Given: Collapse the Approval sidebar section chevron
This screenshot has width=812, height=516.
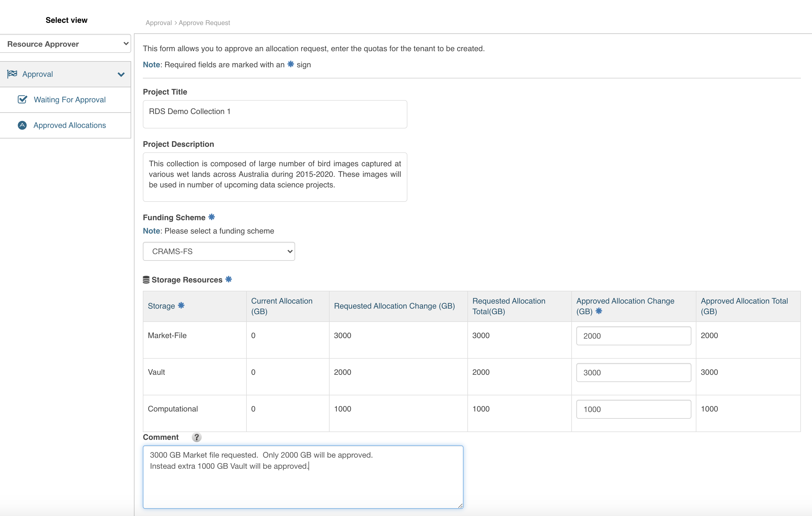Looking at the screenshot, I should tap(121, 74).
